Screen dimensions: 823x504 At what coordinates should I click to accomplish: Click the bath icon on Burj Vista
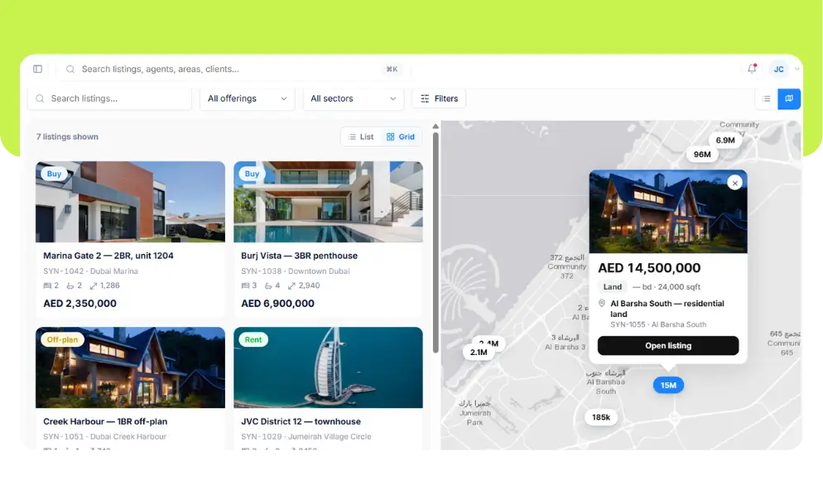click(x=268, y=286)
